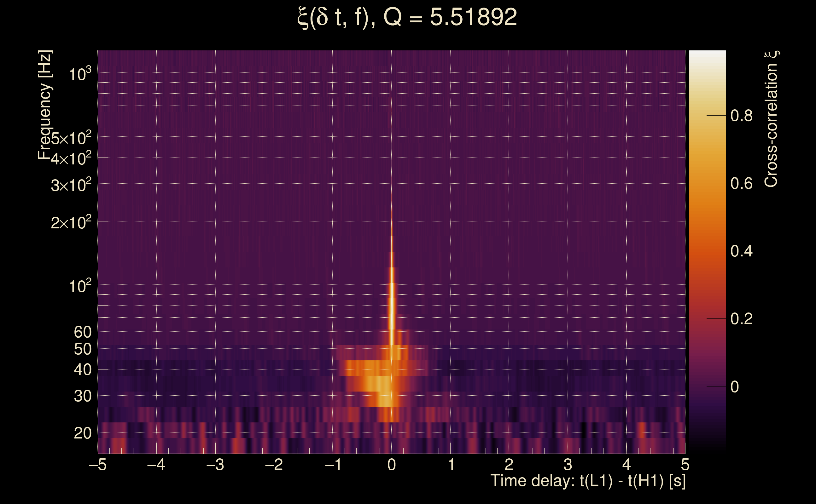Click the brightest white top of the colorbar

click(707, 53)
